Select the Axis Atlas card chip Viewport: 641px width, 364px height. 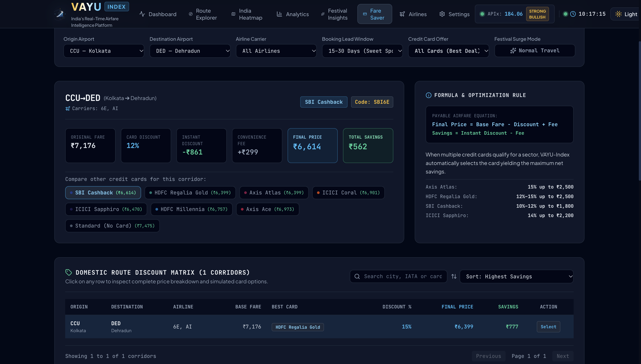coord(274,192)
